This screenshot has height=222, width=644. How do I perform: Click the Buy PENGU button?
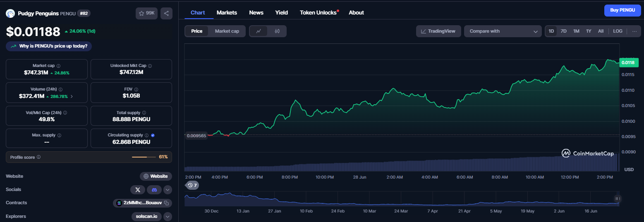click(622, 10)
